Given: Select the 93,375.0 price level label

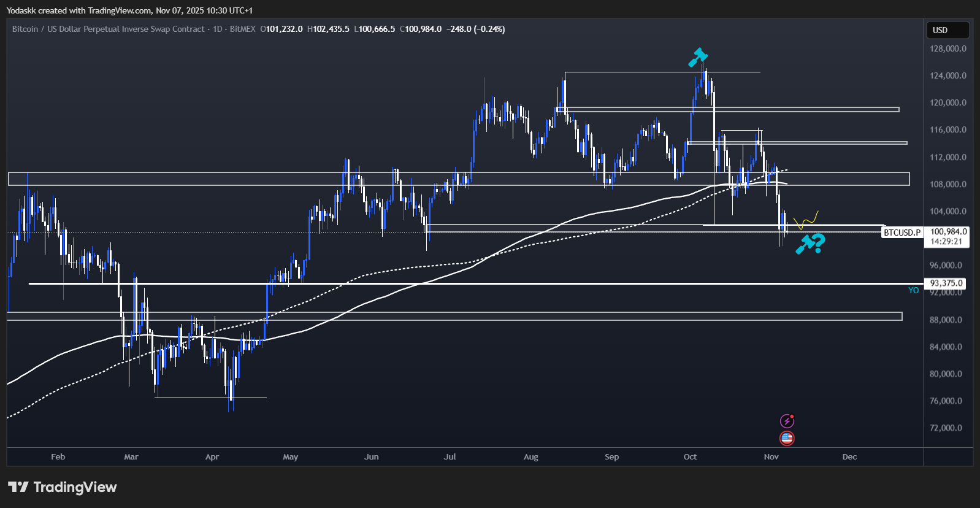Looking at the screenshot, I should tap(947, 283).
